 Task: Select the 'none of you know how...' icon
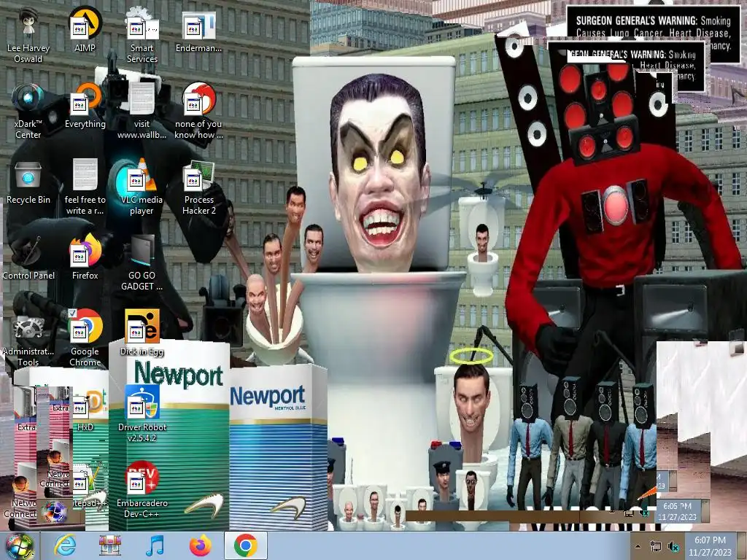click(198, 112)
